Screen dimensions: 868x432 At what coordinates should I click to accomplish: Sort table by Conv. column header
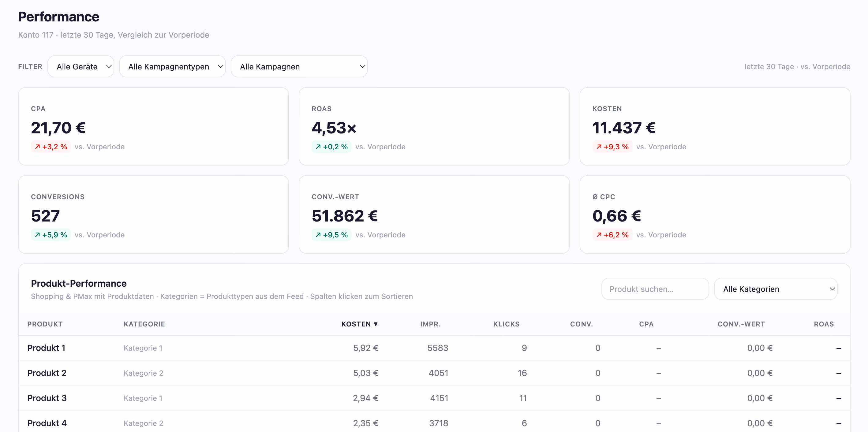pos(581,324)
